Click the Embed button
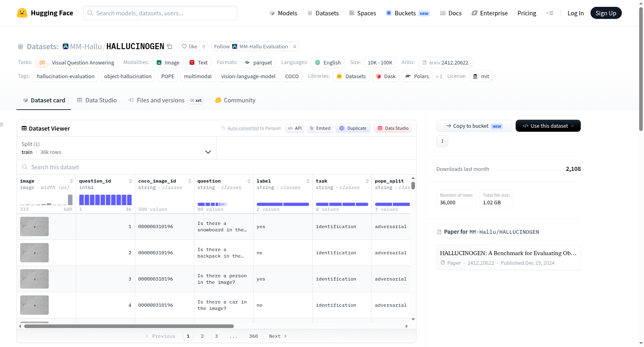 click(x=320, y=128)
